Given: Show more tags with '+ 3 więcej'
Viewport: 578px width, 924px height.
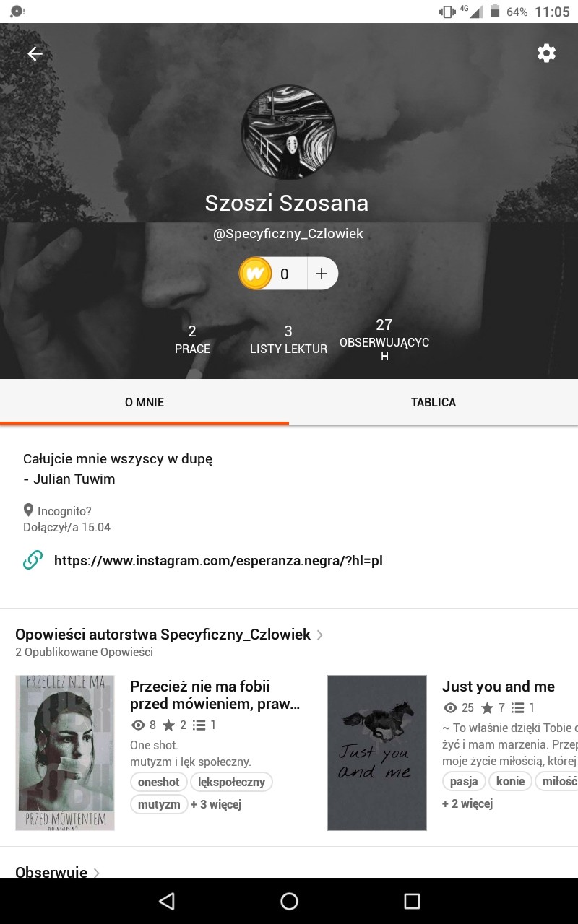Looking at the screenshot, I should pyautogui.click(x=215, y=804).
